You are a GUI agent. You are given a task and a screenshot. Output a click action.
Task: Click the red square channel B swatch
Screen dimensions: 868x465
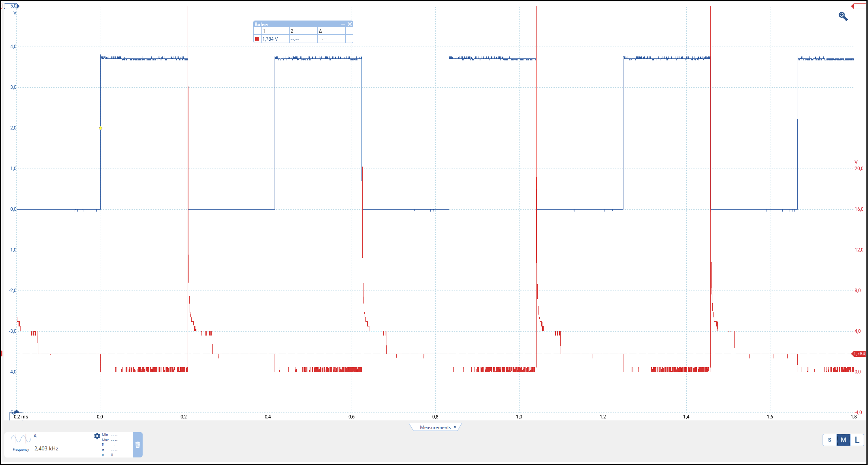(x=257, y=39)
